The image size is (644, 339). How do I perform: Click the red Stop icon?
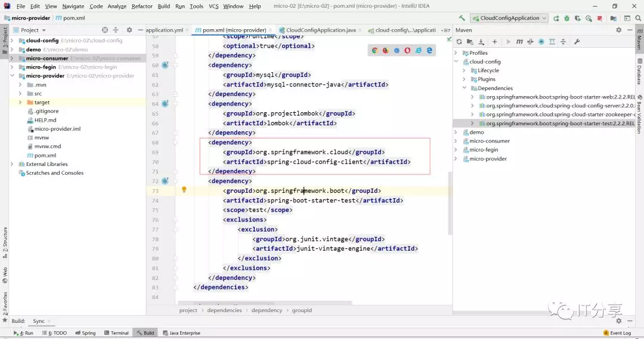point(600,18)
